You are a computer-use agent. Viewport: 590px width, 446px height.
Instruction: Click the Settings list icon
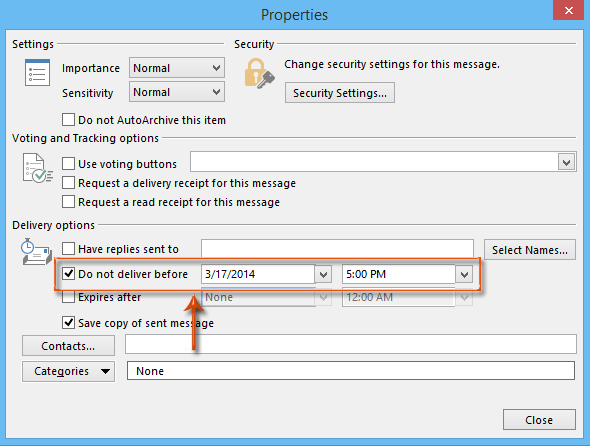(37, 72)
